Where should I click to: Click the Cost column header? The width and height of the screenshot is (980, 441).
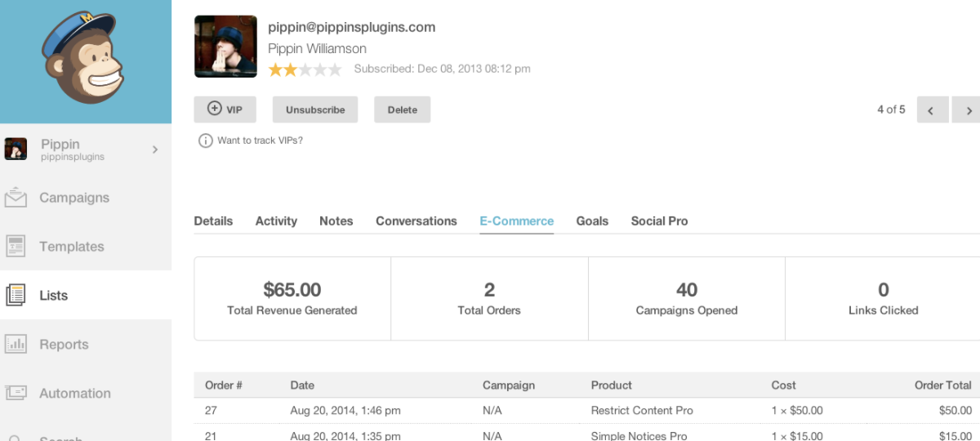tap(784, 385)
